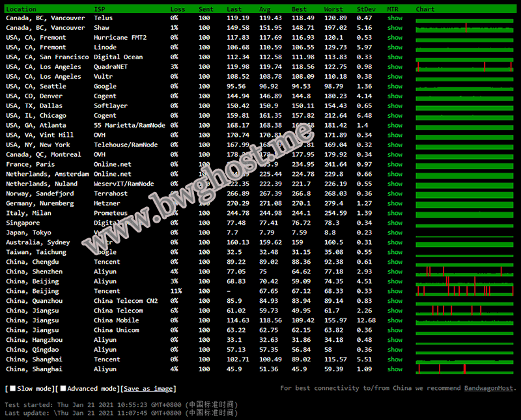Image resolution: width=521 pixels, height=420 pixels.
Task: Show MTR for Qingdao Aliyun row
Action: coord(395,349)
